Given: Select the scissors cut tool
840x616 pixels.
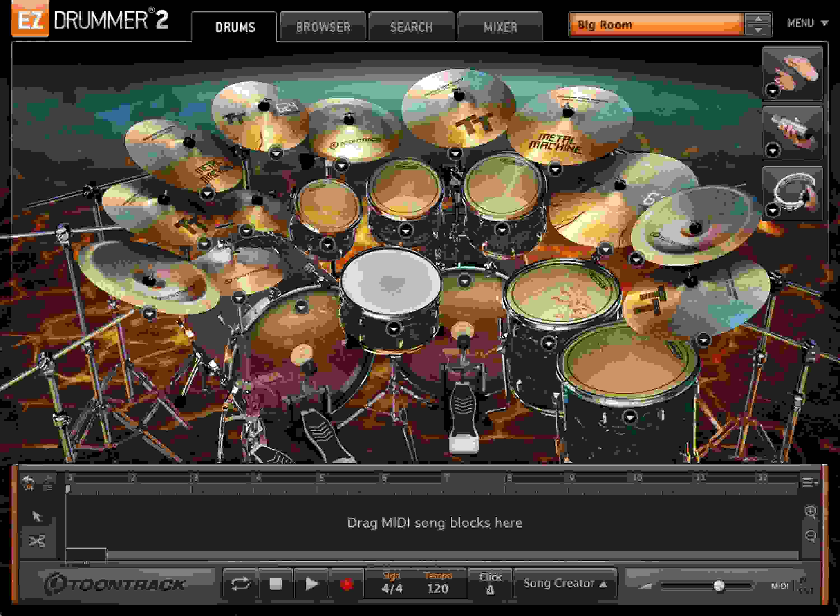Looking at the screenshot, I should (x=37, y=540).
